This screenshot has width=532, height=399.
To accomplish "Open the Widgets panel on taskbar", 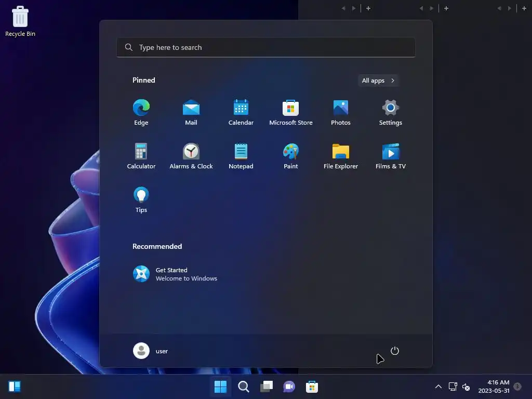I will 14,387.
